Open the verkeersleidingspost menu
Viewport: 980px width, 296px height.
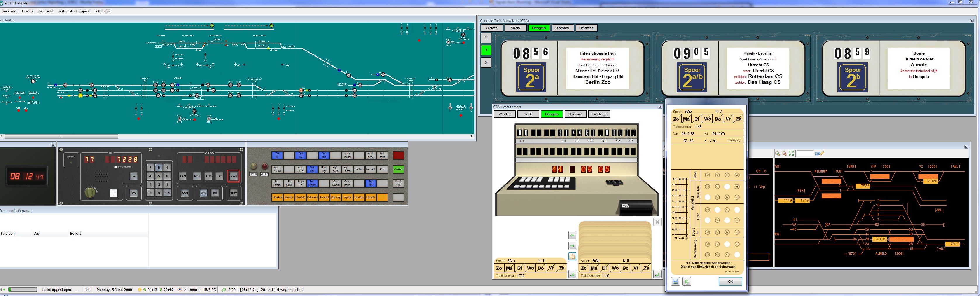74,11
